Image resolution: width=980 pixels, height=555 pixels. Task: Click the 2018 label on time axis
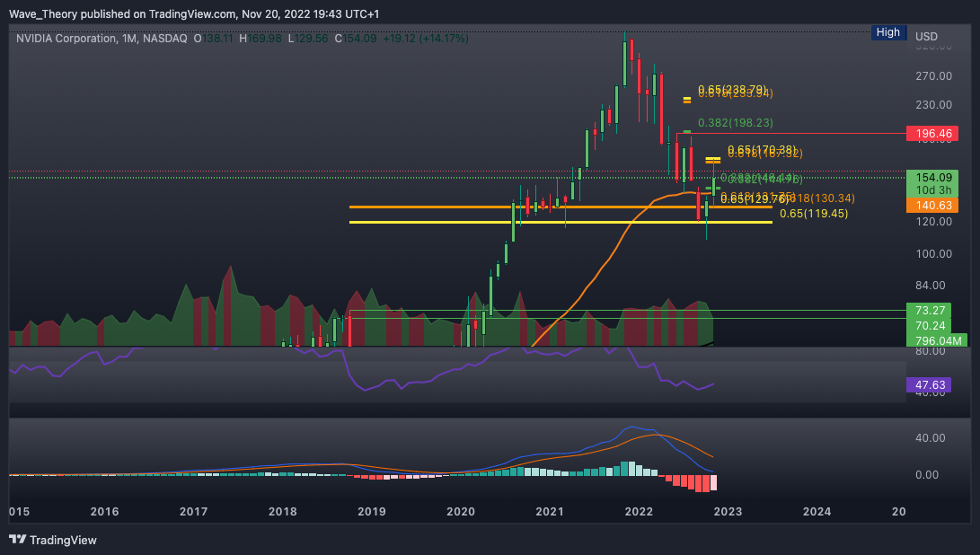[x=282, y=511]
